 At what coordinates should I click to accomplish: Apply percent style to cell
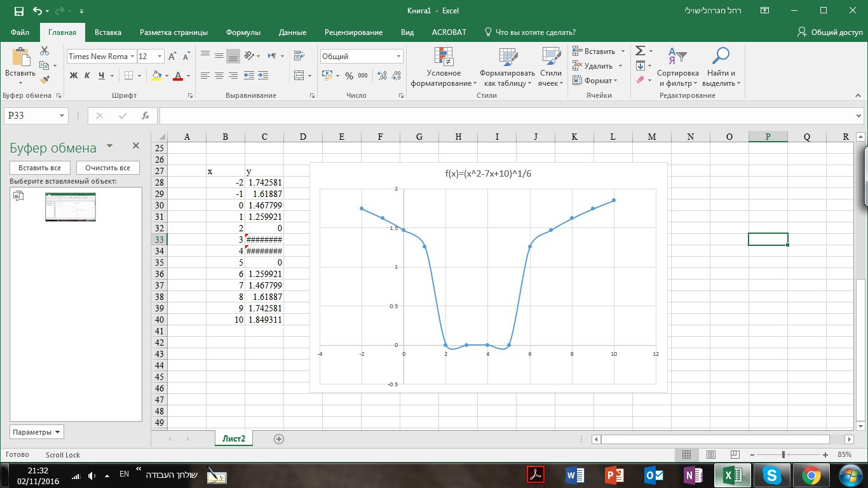(349, 76)
